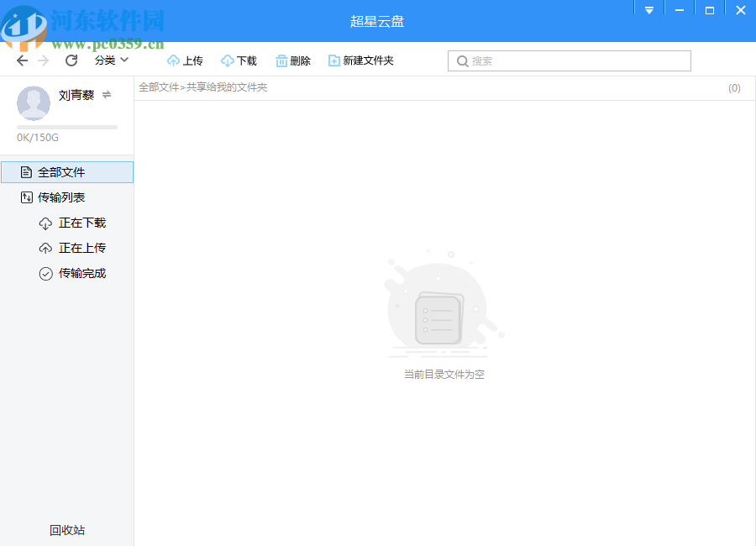Image resolution: width=756 pixels, height=546 pixels.
Task: Click the Refresh icon on the toolbar
Action: (x=71, y=60)
